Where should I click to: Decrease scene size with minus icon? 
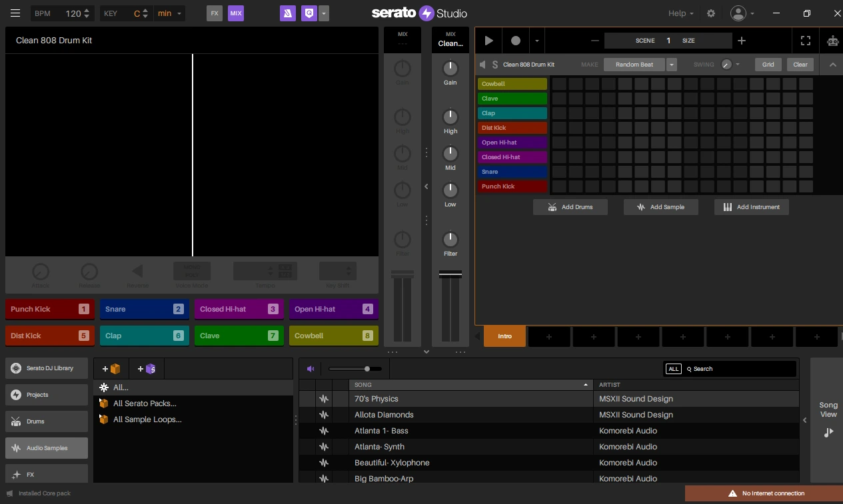(595, 41)
